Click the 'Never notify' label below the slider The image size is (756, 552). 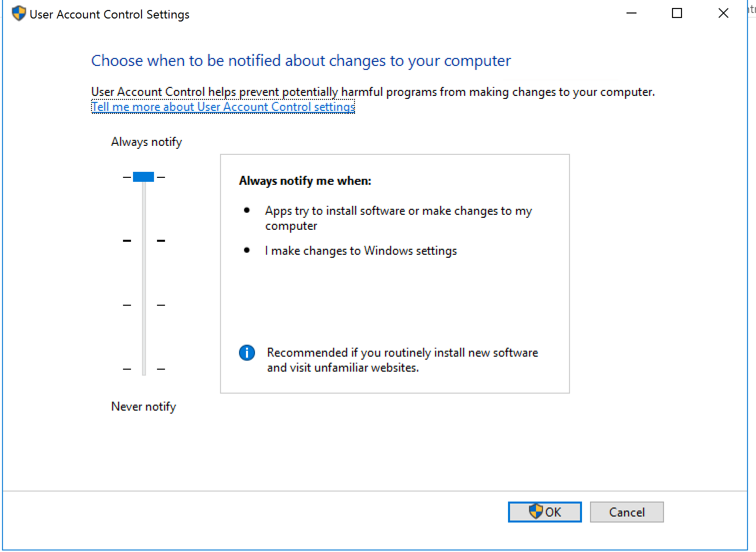tap(143, 406)
